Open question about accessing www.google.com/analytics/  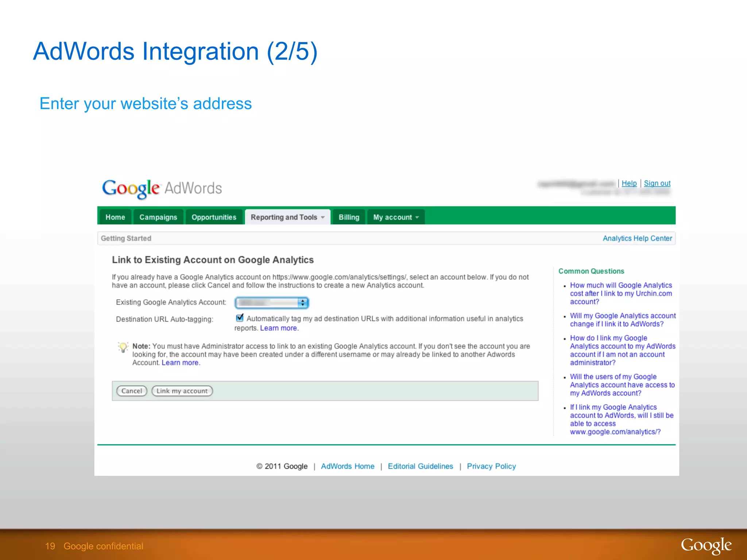pyautogui.click(x=622, y=420)
